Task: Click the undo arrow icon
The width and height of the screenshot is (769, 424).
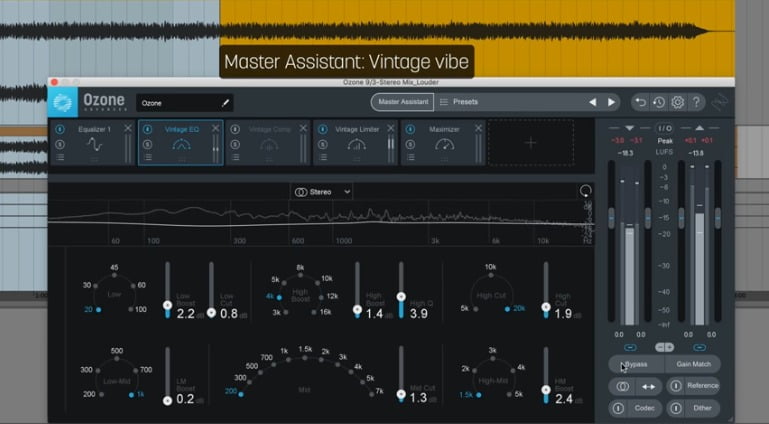Action: coord(641,102)
